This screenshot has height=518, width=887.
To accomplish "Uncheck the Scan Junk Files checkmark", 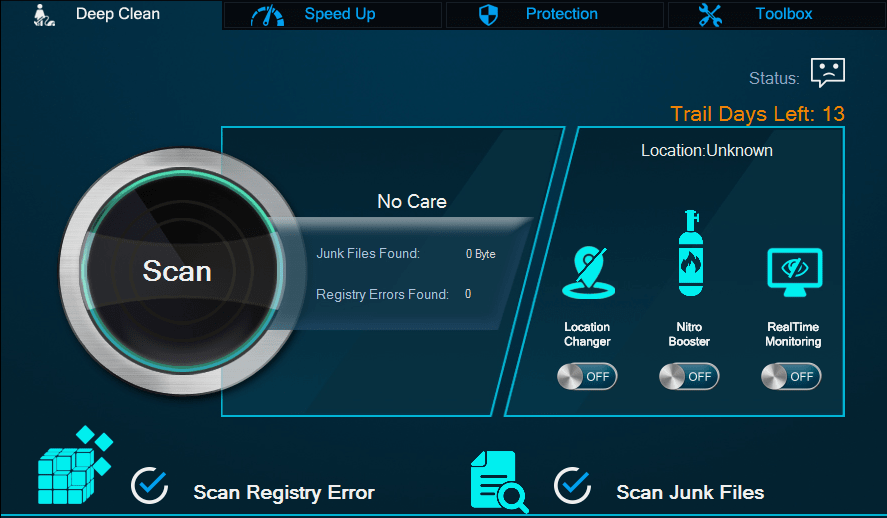I will tap(572, 485).
